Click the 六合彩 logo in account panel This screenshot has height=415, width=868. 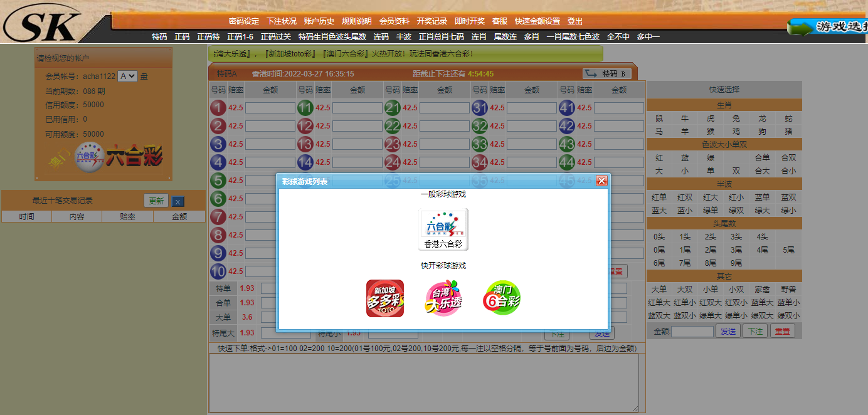[103, 158]
